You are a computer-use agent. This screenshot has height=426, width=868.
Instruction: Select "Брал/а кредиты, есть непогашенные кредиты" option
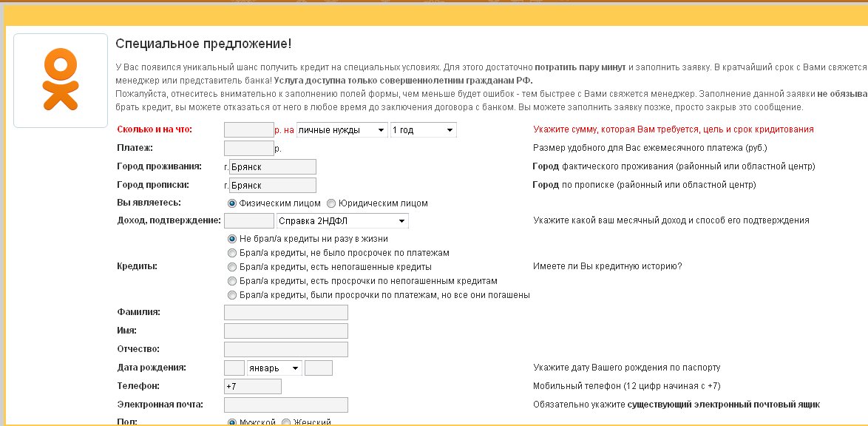pos(232,267)
